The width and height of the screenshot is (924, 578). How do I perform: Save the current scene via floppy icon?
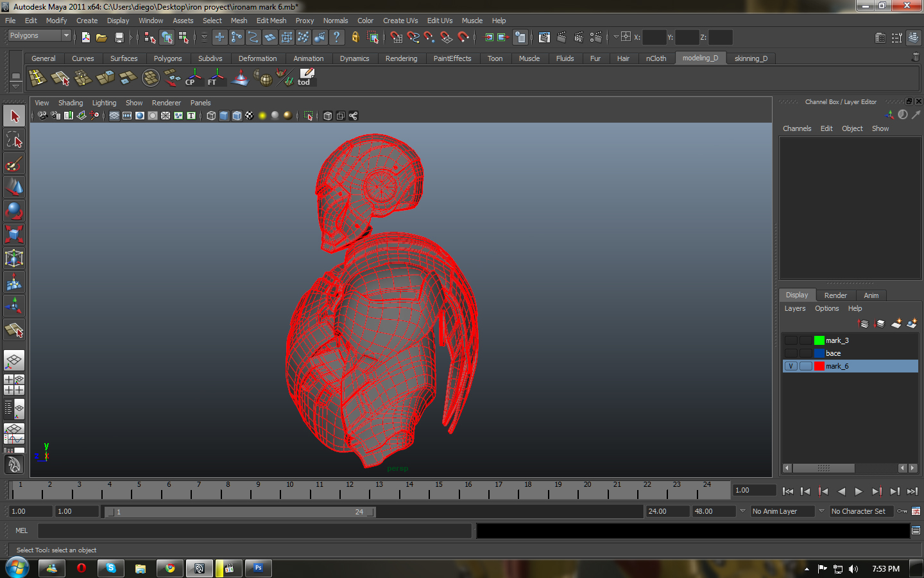coord(119,37)
